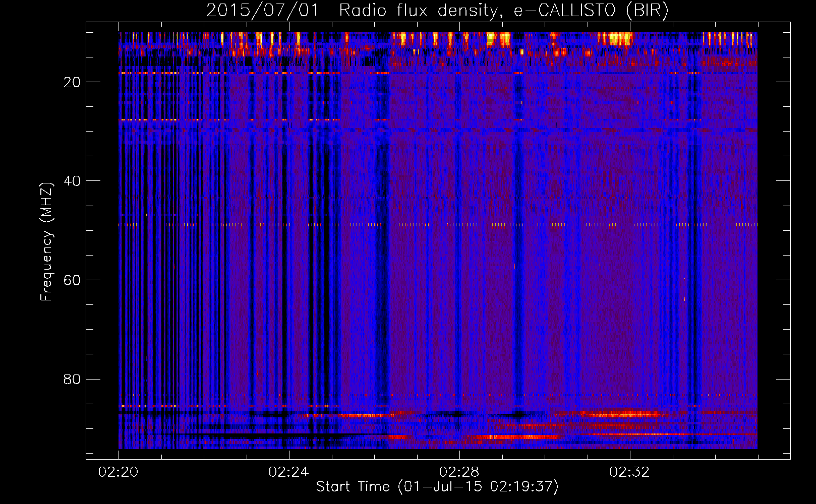Click the 02:24 time tick label
This screenshot has height=504, width=816.
point(288,472)
